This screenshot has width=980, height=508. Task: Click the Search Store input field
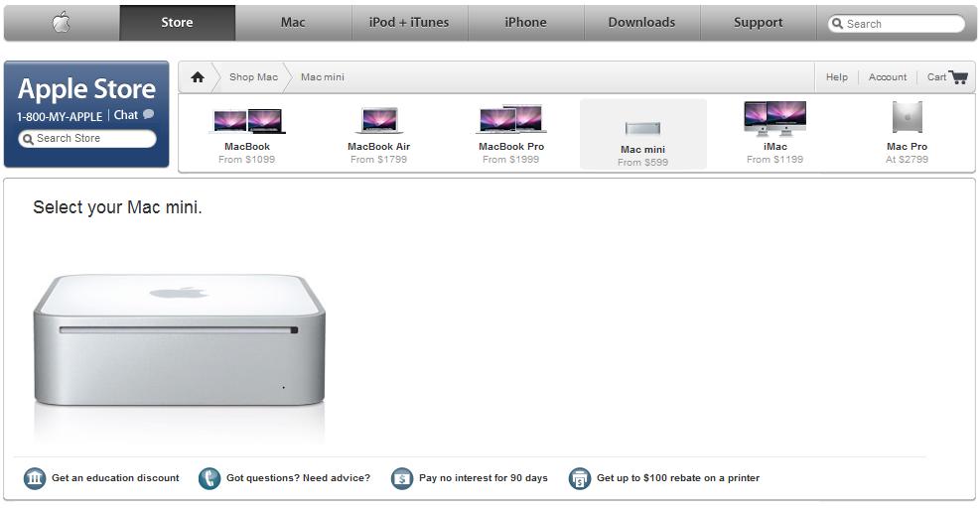tap(87, 139)
